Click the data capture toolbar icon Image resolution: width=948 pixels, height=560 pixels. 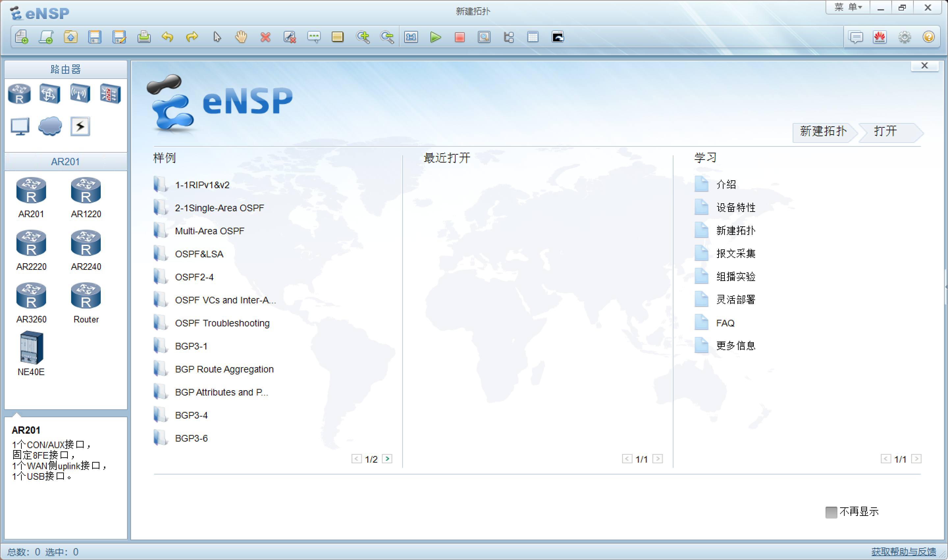tap(484, 37)
